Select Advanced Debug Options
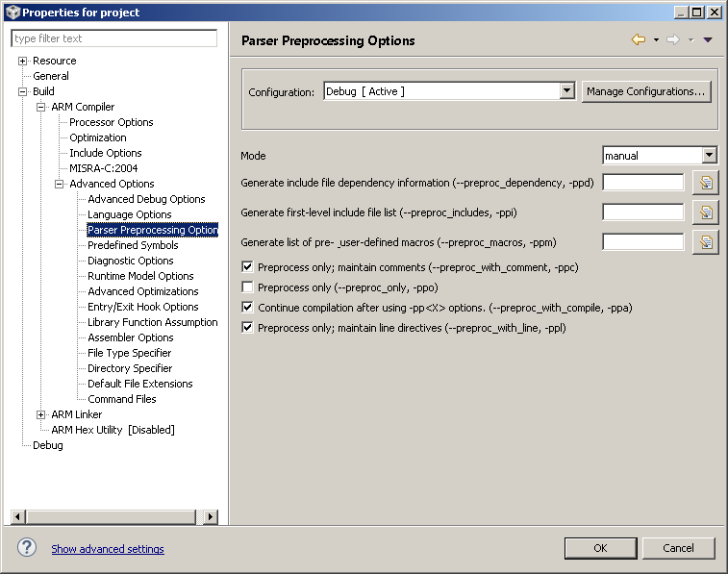 click(x=146, y=199)
